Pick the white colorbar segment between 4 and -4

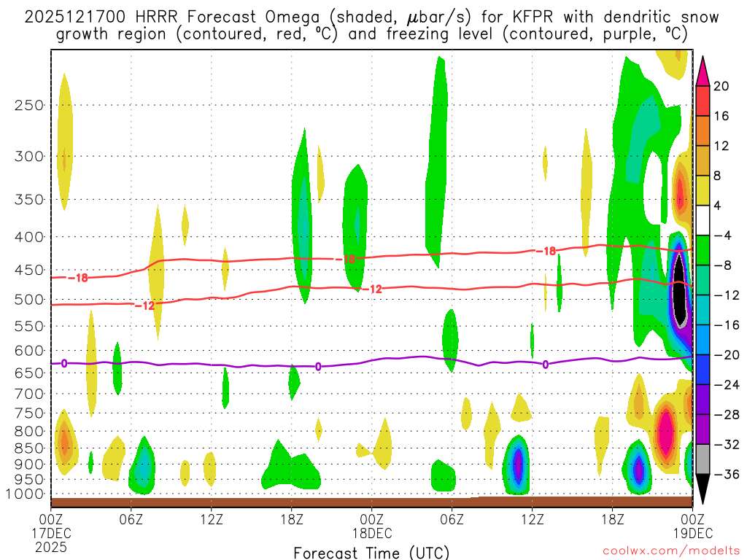point(703,220)
